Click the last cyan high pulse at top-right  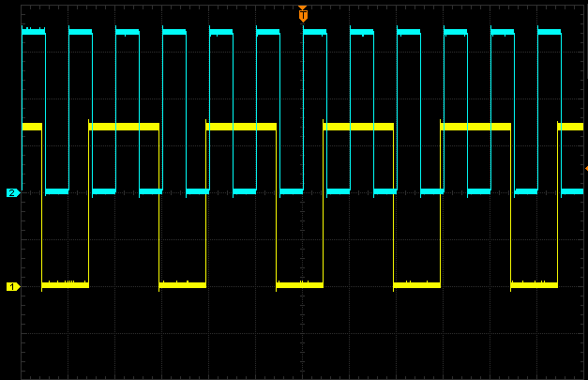[x=549, y=32]
